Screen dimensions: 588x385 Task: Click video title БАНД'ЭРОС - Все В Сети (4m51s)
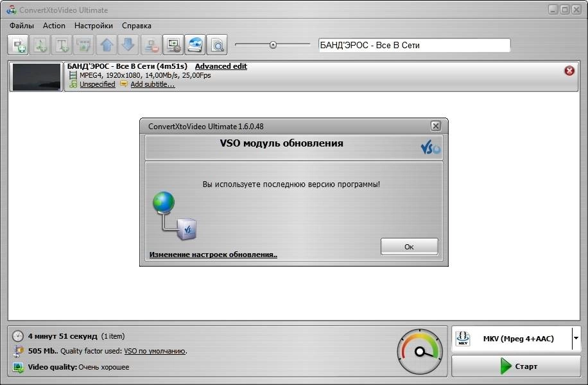127,66
